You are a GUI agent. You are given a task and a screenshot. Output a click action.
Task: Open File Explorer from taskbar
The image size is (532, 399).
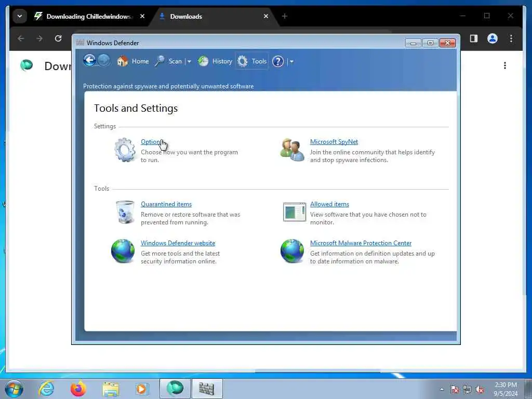tap(111, 389)
